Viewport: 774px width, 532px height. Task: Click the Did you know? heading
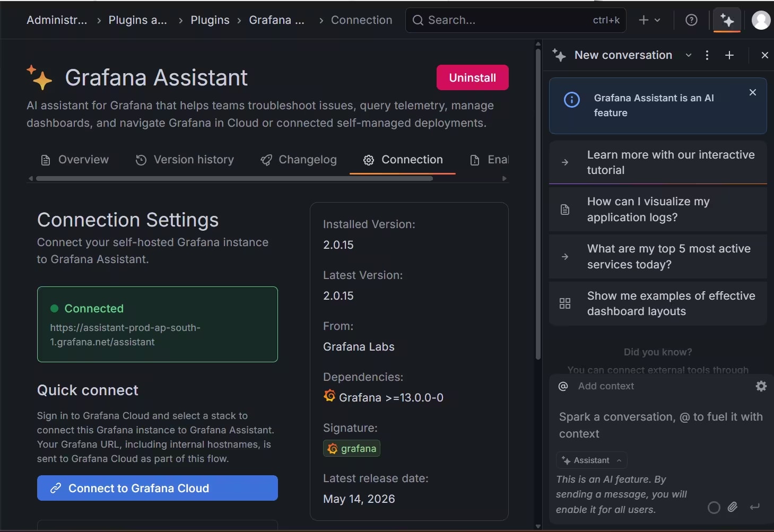[658, 352]
